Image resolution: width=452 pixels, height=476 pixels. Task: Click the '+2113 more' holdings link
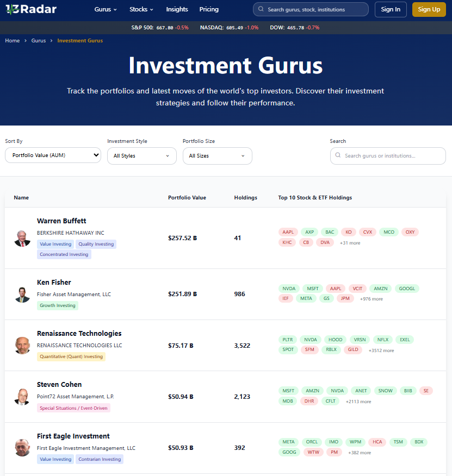pos(358,402)
